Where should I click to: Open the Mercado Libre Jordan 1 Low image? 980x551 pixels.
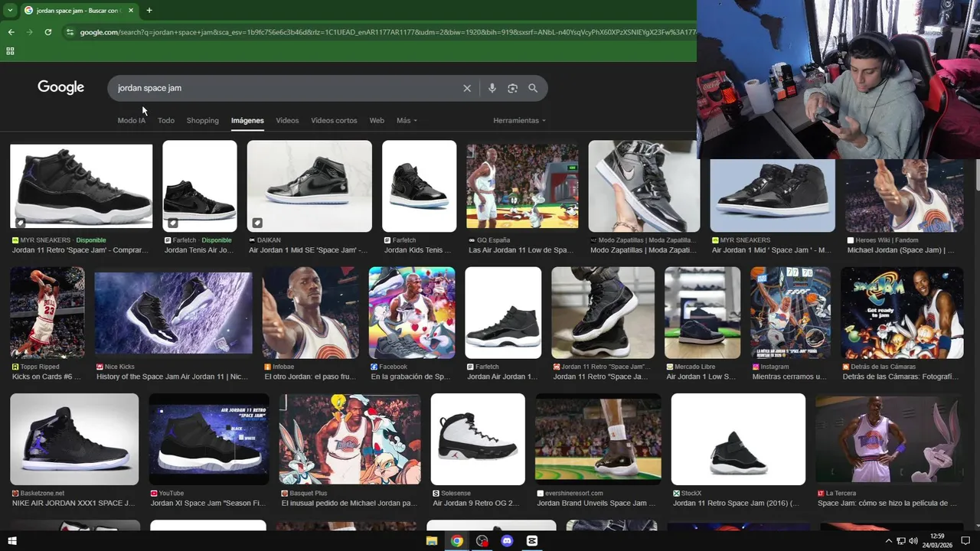702,312
